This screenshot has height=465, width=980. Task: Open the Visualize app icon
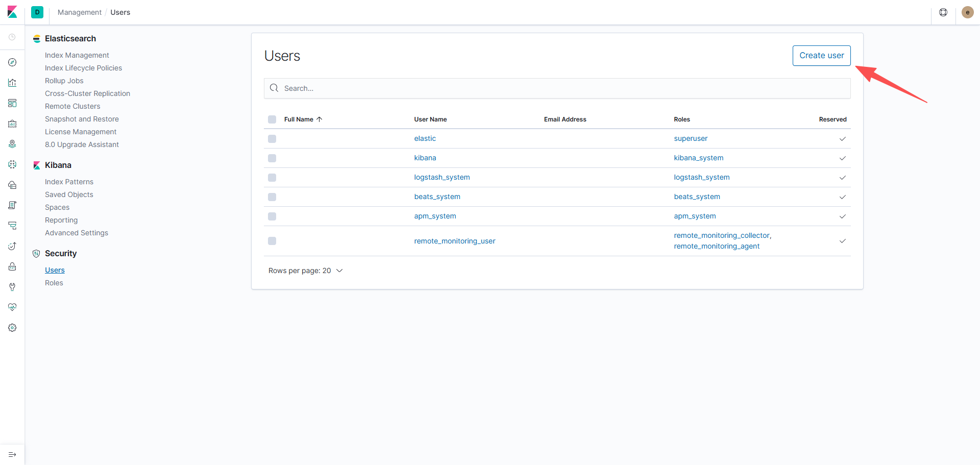[x=12, y=83]
